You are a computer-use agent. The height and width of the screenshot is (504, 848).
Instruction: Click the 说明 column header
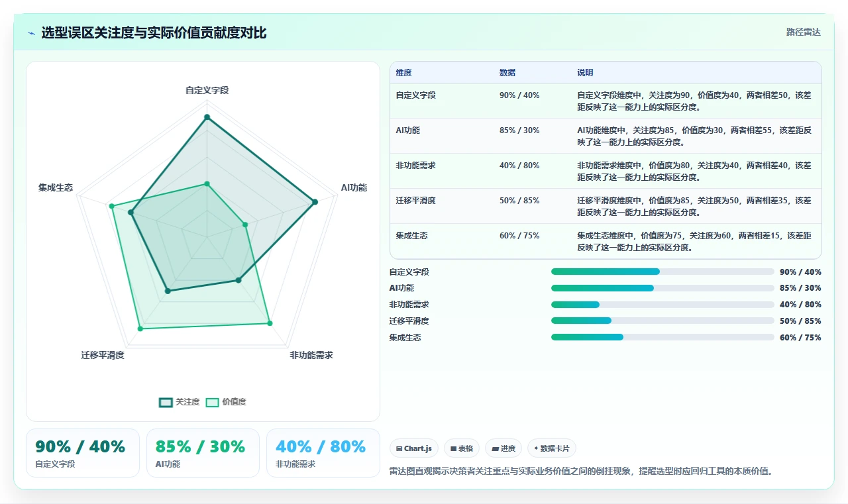[585, 73]
